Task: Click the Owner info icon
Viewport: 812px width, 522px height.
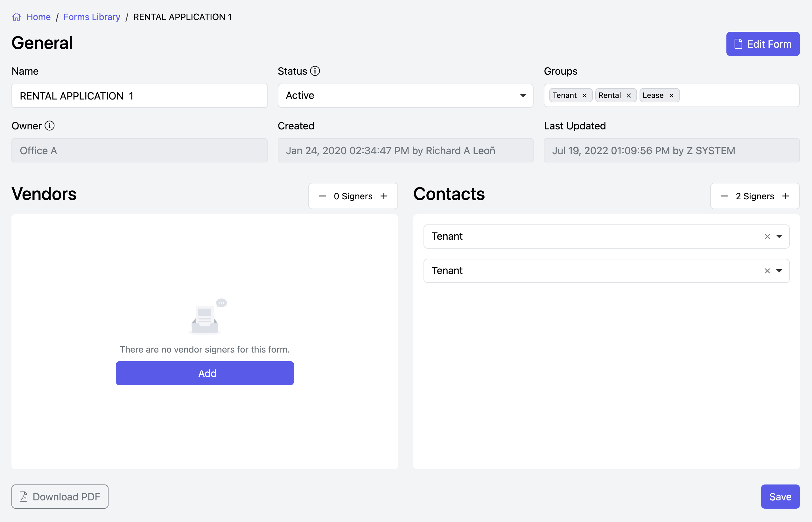Action: point(50,126)
